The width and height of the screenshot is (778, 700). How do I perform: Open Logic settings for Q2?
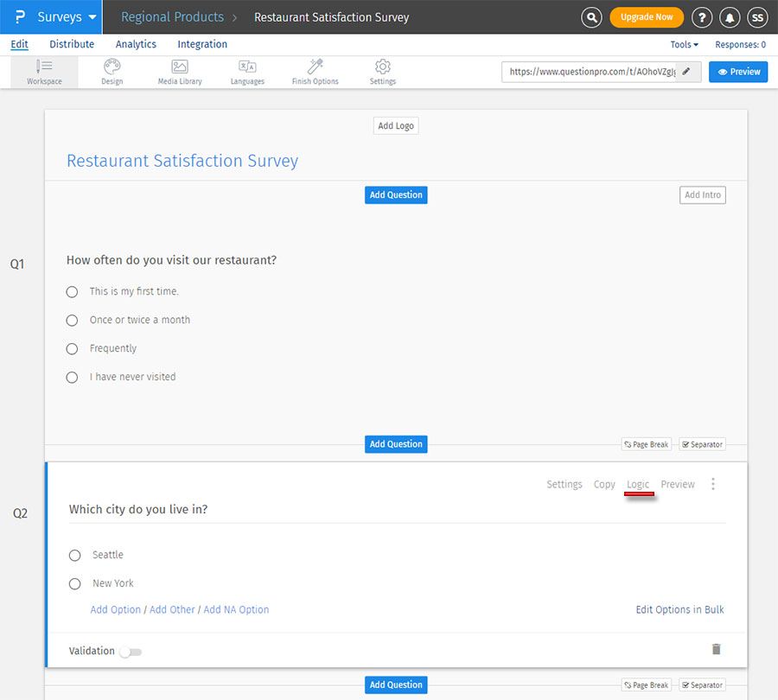pyautogui.click(x=638, y=485)
